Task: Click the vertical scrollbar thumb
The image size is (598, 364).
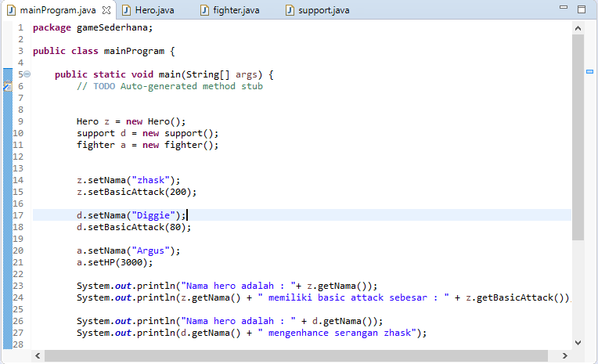Action: click(578, 137)
